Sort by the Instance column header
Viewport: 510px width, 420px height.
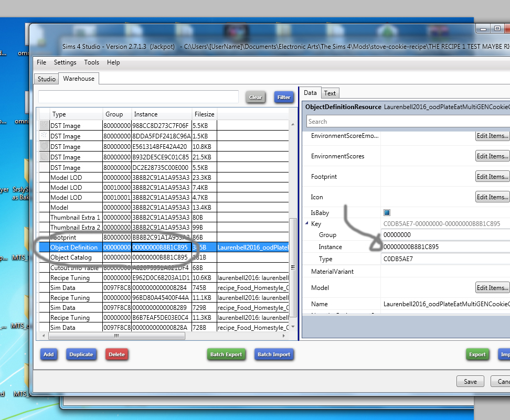[162, 114]
